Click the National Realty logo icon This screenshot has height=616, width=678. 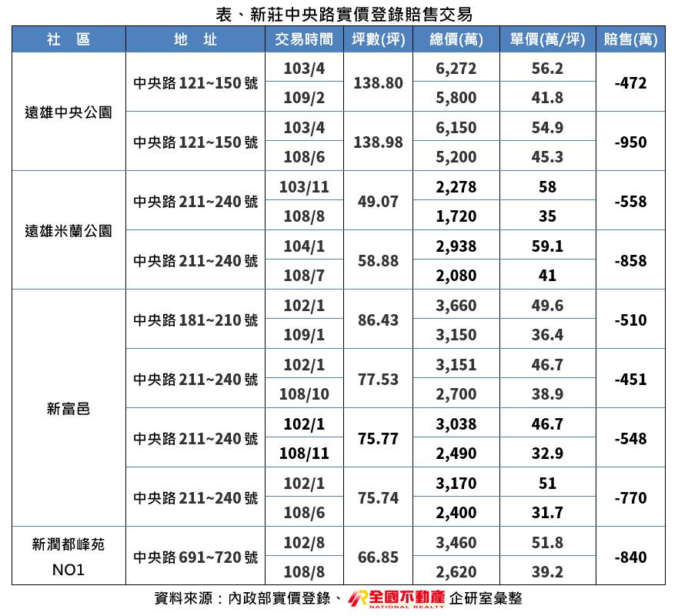click(358, 599)
